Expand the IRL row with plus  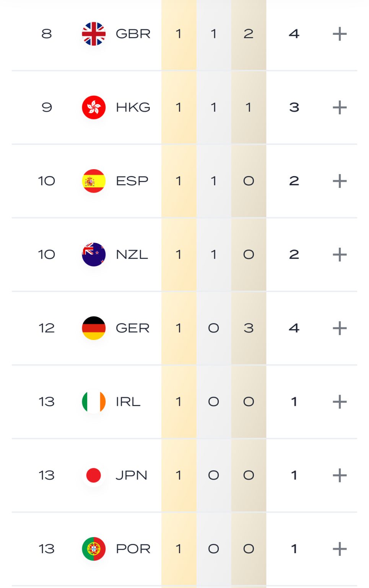pos(340,402)
